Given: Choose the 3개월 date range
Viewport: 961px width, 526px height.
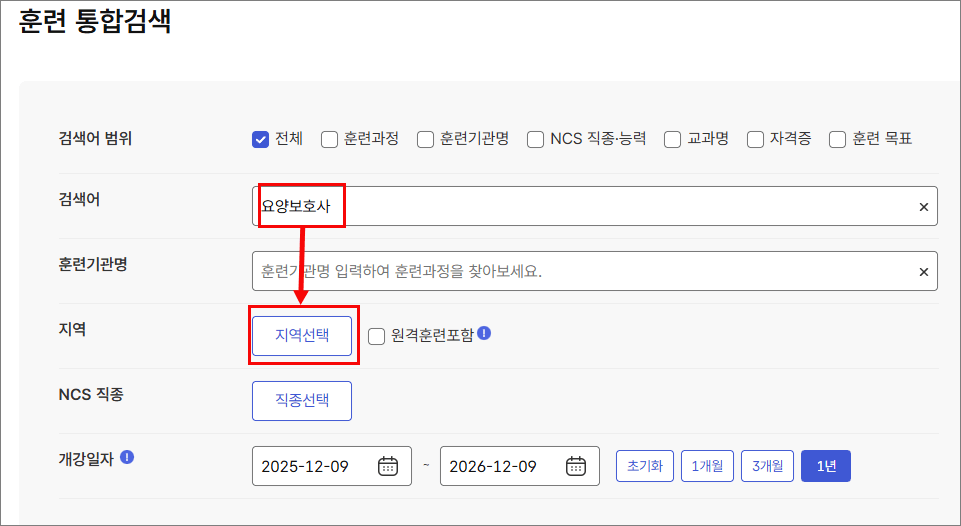Looking at the screenshot, I should [768, 466].
